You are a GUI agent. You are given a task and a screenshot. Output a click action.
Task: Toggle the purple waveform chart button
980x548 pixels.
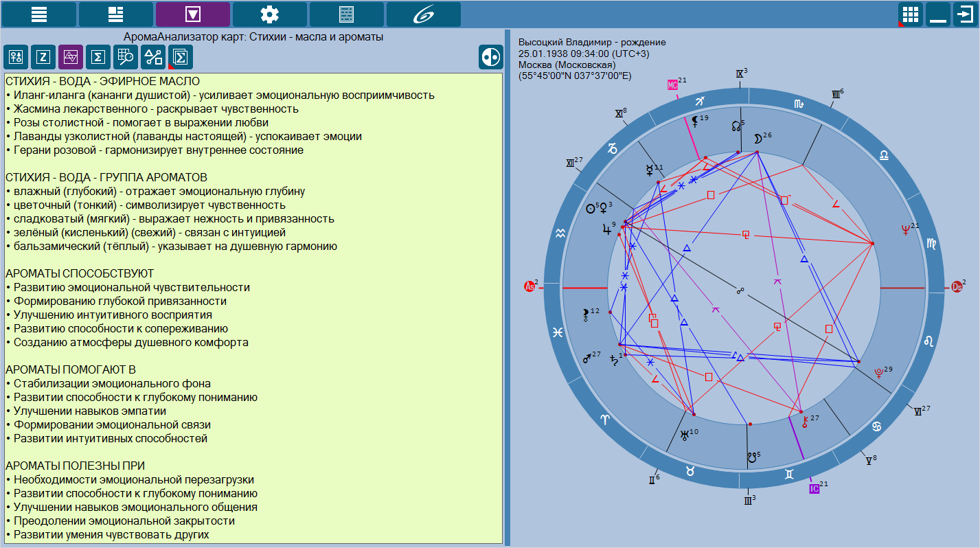pyautogui.click(x=71, y=57)
